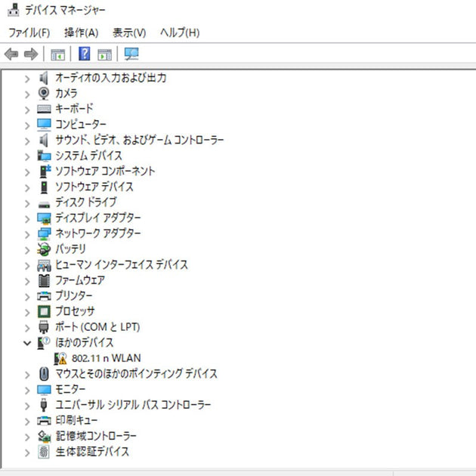Viewport: 476px width, 476px height.
Task: Click the show/hide action pane icon
Action: pyautogui.click(x=105, y=54)
